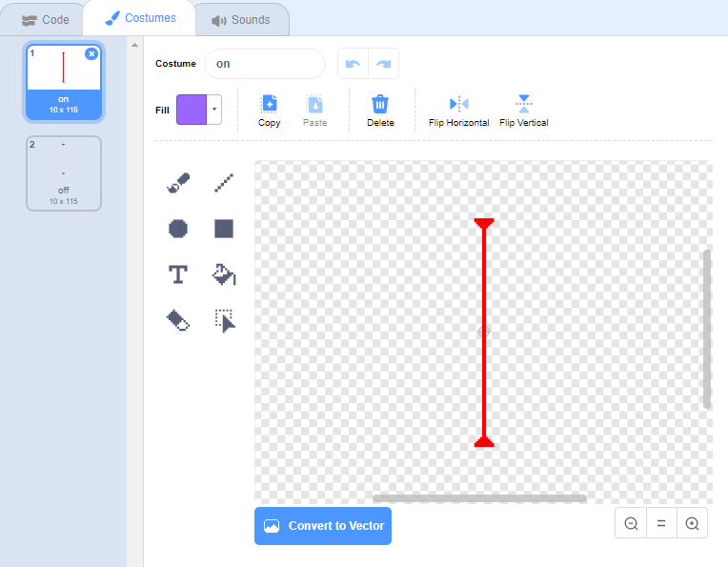
Task: Select the Brush tool
Action: pyautogui.click(x=178, y=183)
